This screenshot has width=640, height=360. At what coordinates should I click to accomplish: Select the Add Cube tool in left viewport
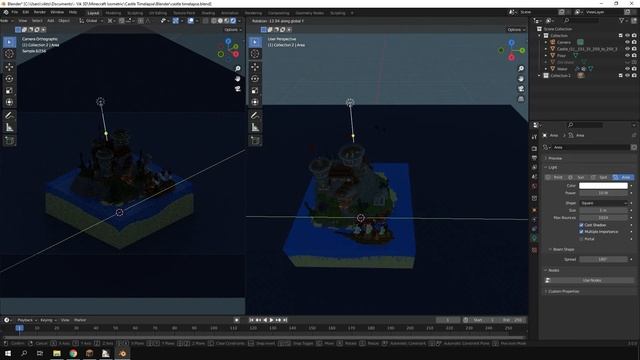tap(9, 141)
